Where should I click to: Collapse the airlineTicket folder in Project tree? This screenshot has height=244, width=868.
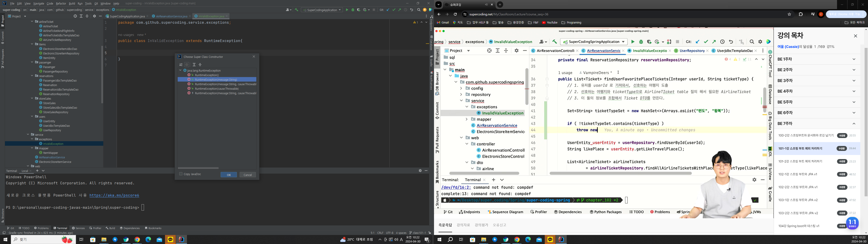click(x=32, y=21)
